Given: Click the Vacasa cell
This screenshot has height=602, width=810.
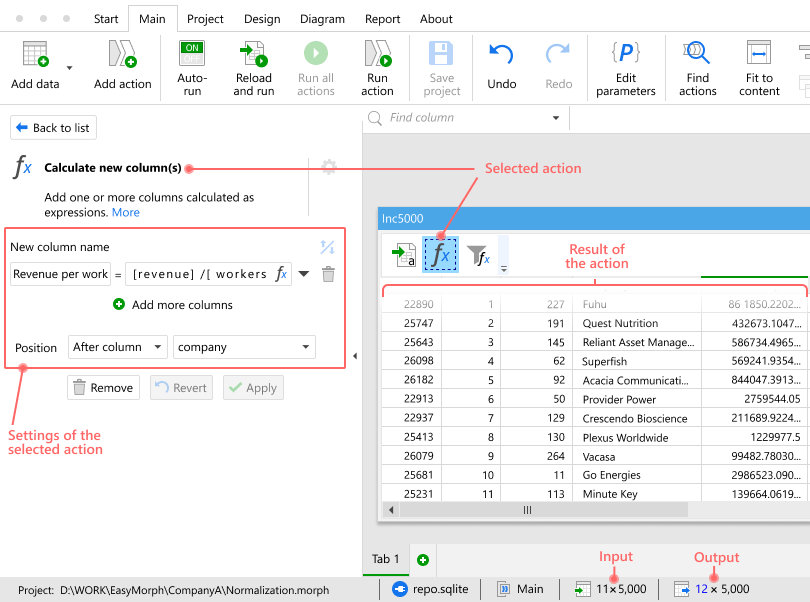Looking at the screenshot, I should tap(636, 457).
